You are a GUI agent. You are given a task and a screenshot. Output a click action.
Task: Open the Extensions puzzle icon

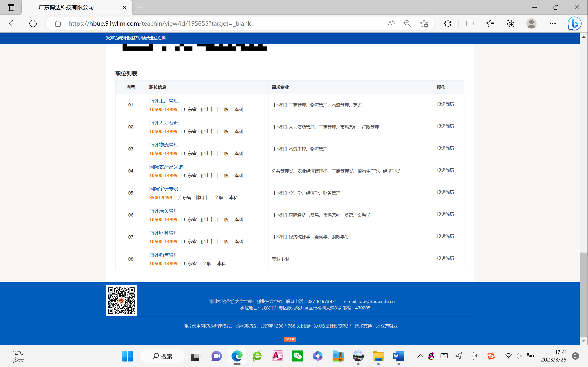pos(447,23)
